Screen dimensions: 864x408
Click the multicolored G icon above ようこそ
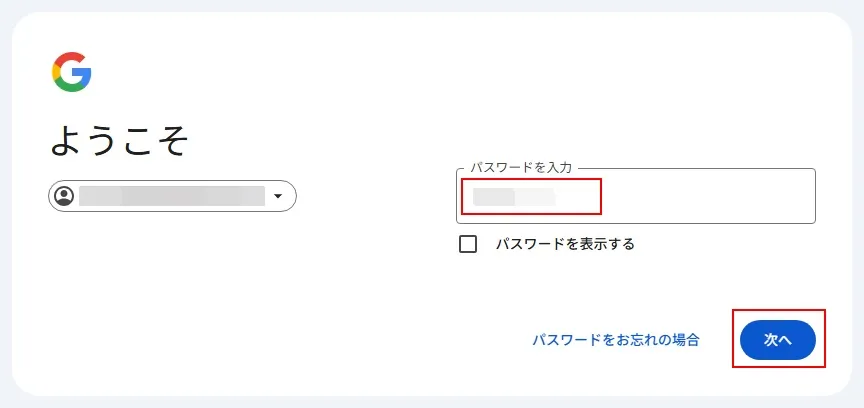[x=72, y=73]
